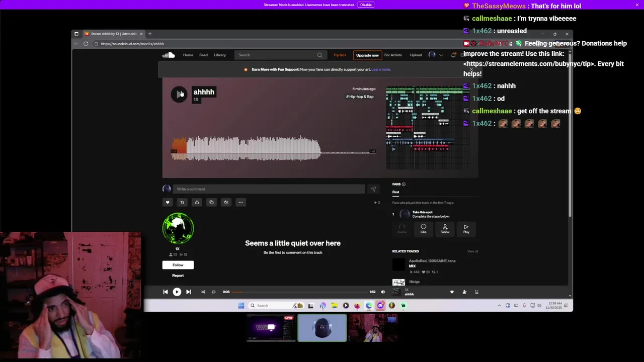Click the search magnifier icon

pyautogui.click(x=319, y=55)
